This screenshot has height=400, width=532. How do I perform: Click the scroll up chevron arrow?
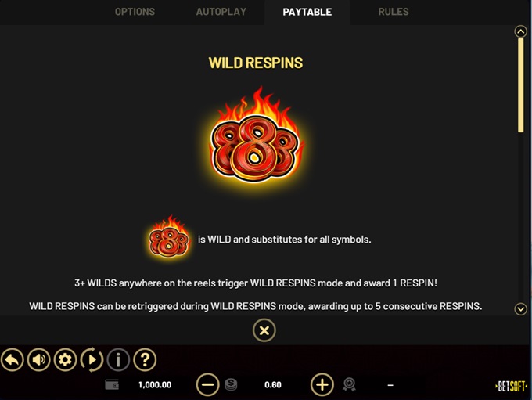click(x=521, y=31)
